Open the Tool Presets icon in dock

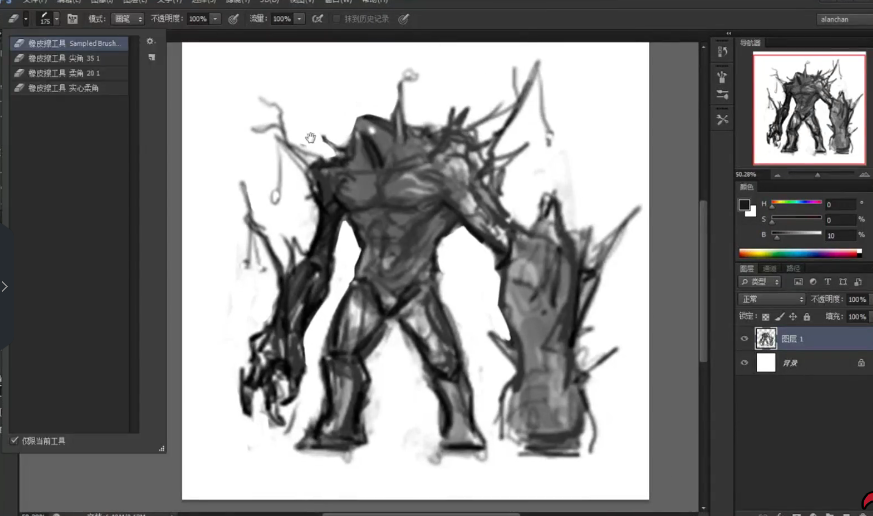point(722,119)
